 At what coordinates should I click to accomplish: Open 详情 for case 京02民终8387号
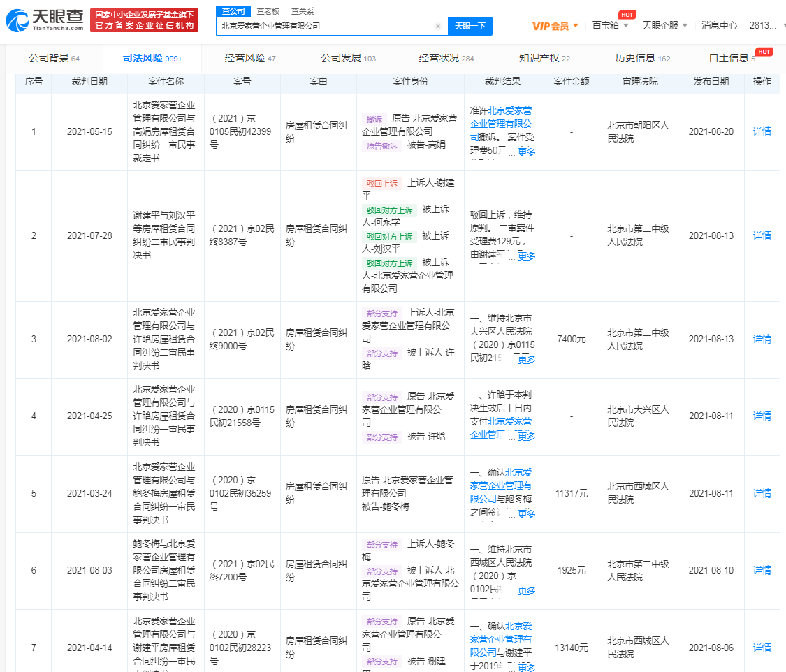(x=762, y=235)
